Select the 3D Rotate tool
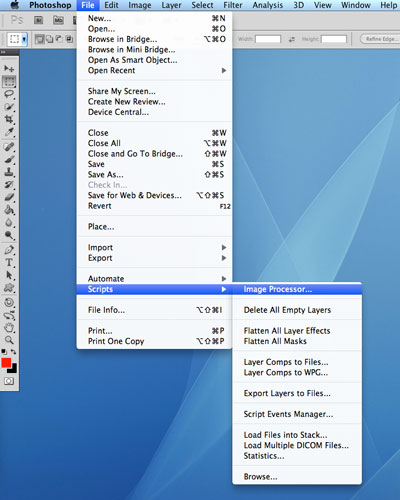400x500 pixels. pos(9,303)
